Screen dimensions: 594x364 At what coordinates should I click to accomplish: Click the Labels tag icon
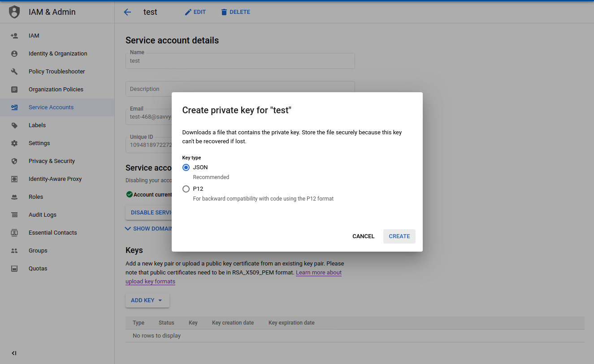(x=14, y=125)
